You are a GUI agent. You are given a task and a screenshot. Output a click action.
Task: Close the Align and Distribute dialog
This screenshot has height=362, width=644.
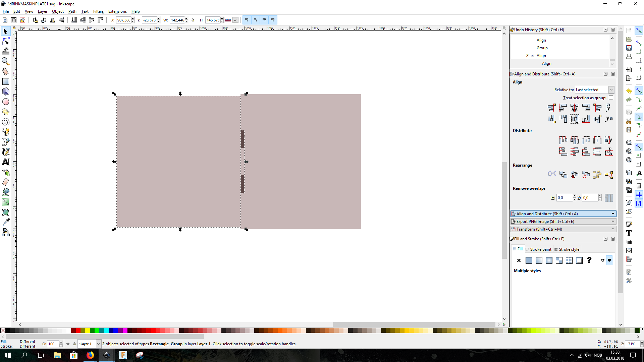tap(613, 74)
